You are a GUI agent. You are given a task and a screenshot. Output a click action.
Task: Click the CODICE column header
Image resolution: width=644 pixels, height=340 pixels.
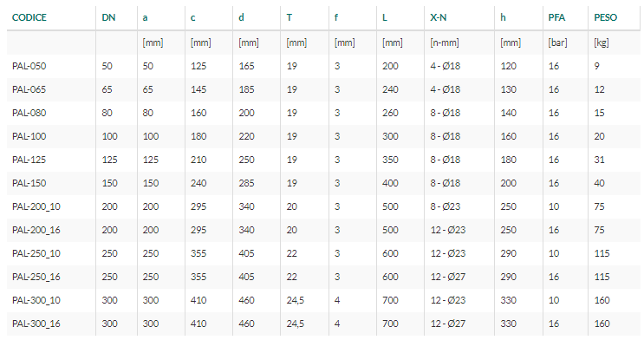click(x=29, y=17)
